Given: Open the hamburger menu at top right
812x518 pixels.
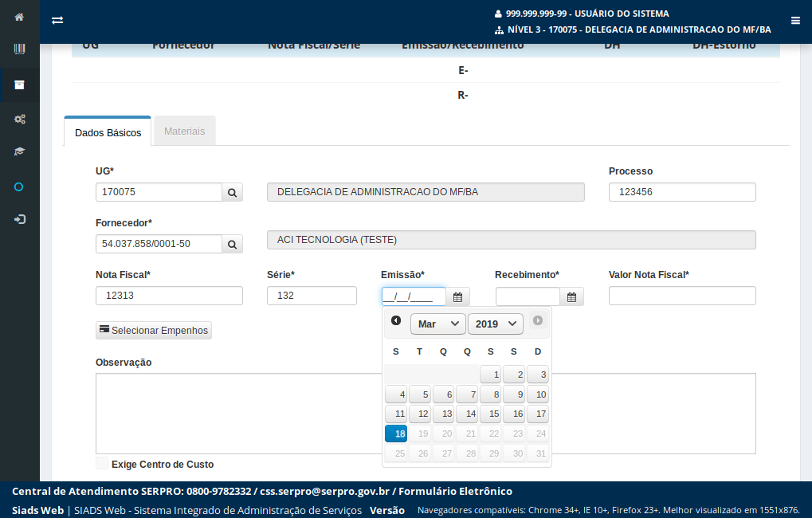Looking at the screenshot, I should [795, 21].
